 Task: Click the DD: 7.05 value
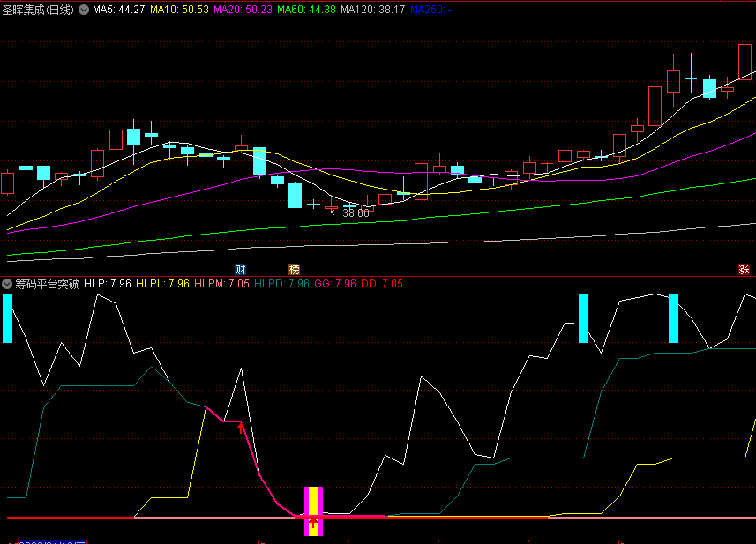click(382, 284)
